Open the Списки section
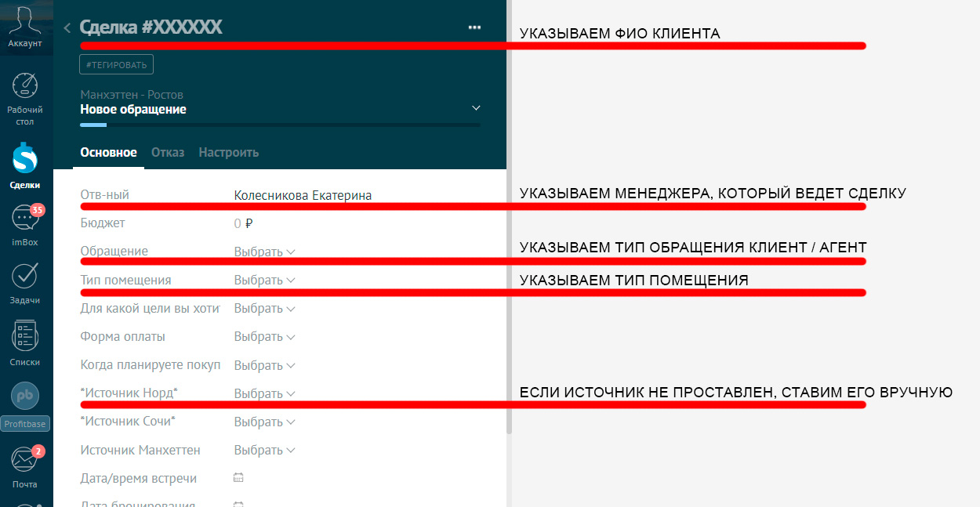980x507 pixels. coord(25,343)
